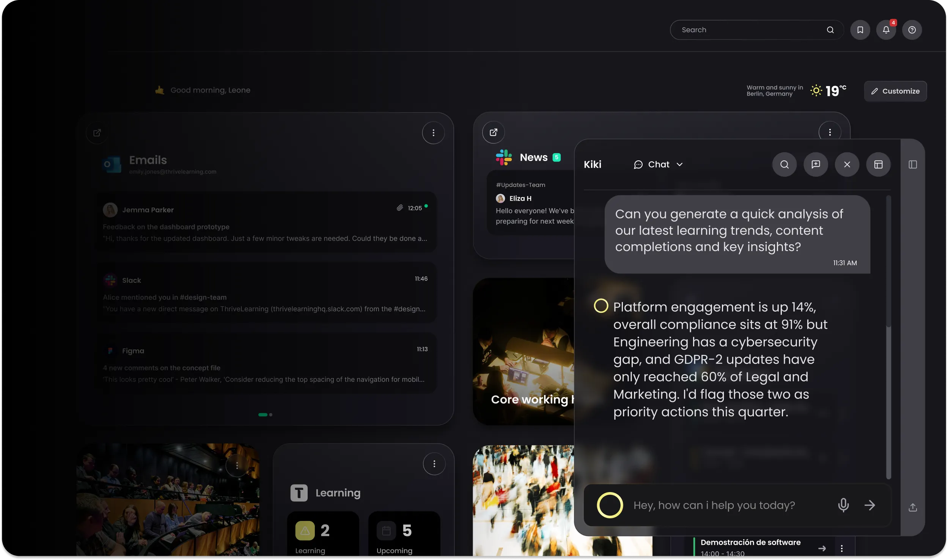This screenshot has height=560, width=948.
Task: Open Demostración de software event arrow
Action: [x=822, y=548]
